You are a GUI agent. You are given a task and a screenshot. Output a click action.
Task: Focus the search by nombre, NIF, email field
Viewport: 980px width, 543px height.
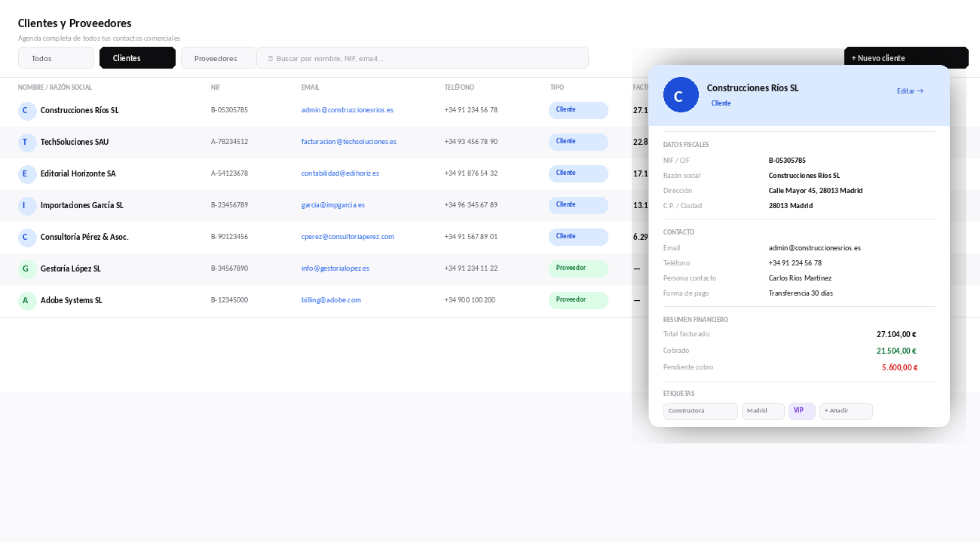pos(422,58)
